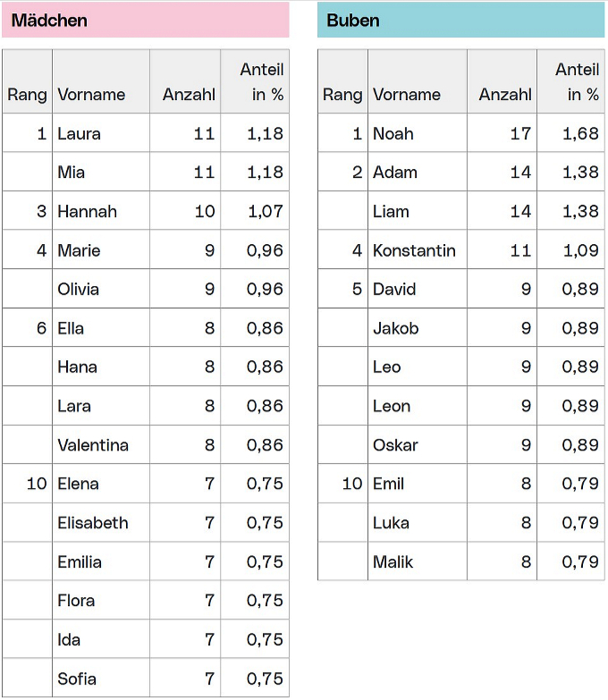Viewport: 608px width, 700px height.
Task: Select the name Laura in the girls table
Action: coord(79,134)
